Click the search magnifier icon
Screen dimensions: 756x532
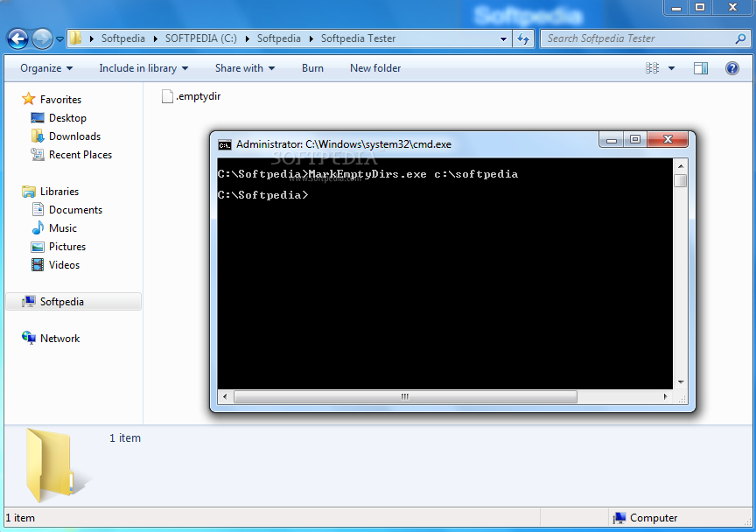[x=740, y=38]
